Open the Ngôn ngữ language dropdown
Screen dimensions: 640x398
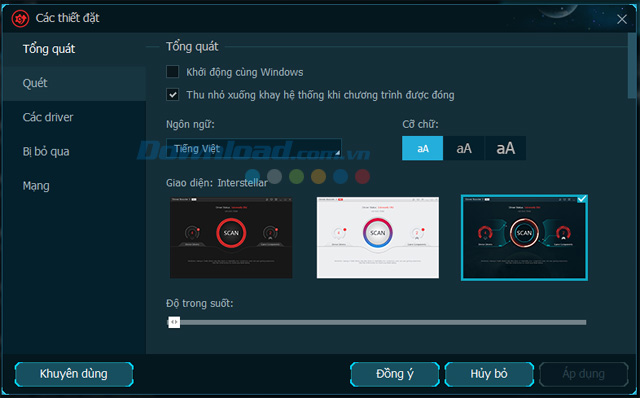253,149
